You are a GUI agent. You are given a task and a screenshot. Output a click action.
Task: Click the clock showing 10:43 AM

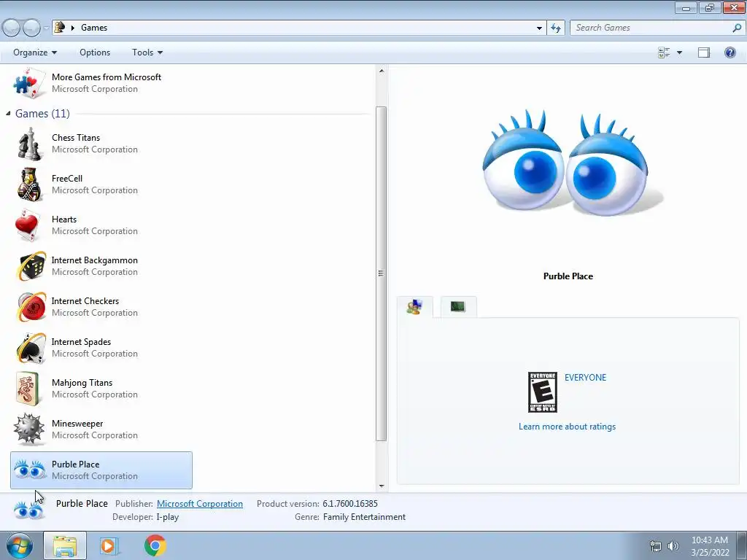pyautogui.click(x=710, y=540)
